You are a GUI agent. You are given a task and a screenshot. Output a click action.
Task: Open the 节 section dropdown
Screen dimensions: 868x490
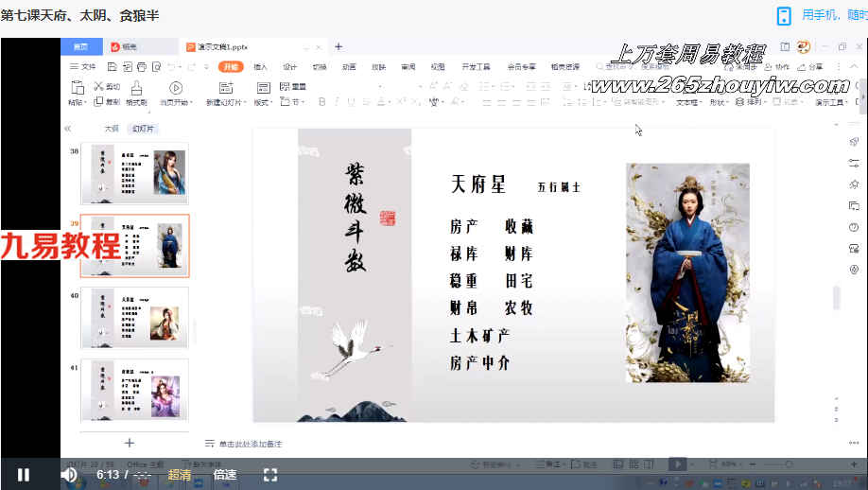tap(292, 102)
